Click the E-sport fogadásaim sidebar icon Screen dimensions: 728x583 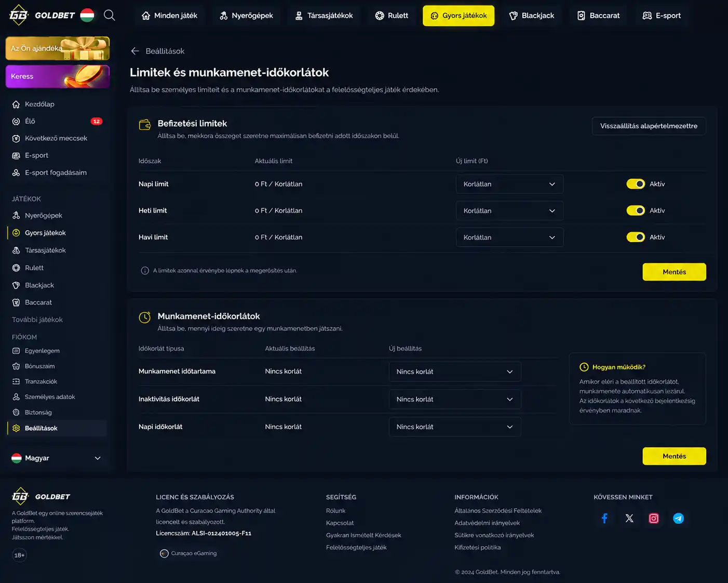16,173
